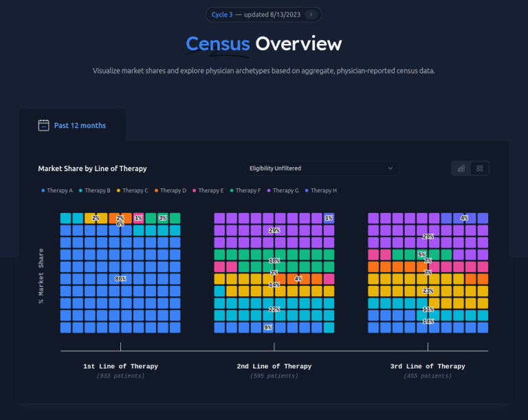The image size is (528, 420).
Task: Click Therapy E legend entry
Action: [x=208, y=190]
